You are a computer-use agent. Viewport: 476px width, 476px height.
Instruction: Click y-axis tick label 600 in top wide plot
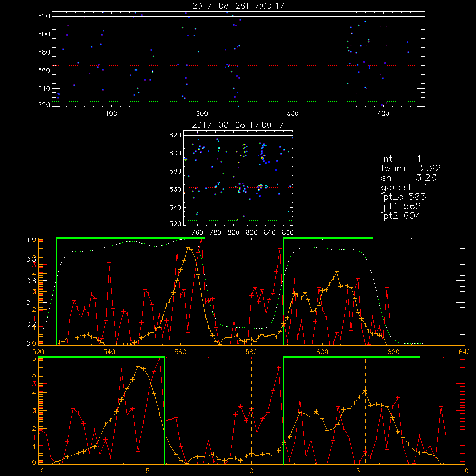tap(44, 34)
